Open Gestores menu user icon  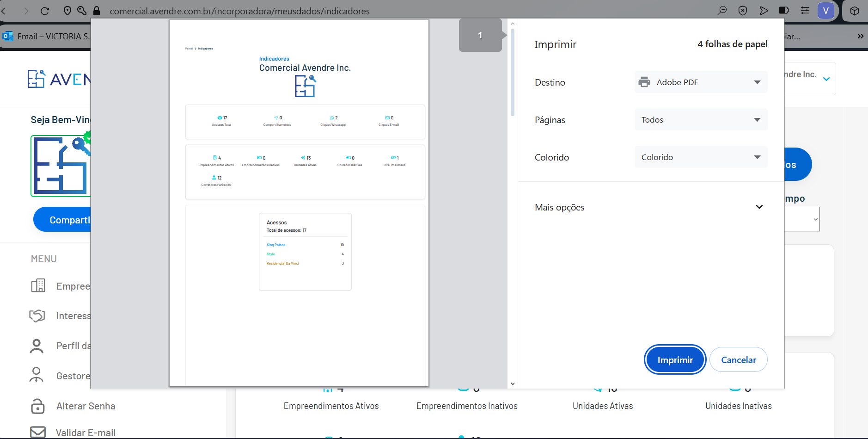37,375
